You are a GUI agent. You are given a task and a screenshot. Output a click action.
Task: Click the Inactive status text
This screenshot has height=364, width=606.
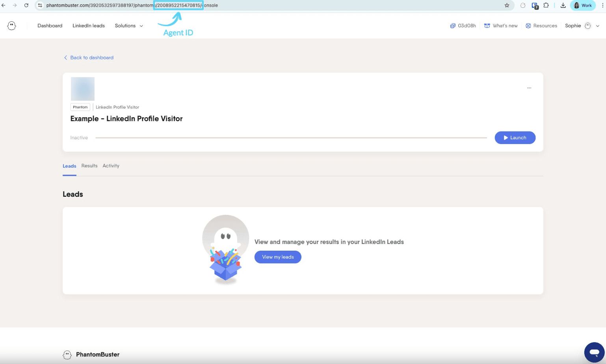tap(79, 138)
